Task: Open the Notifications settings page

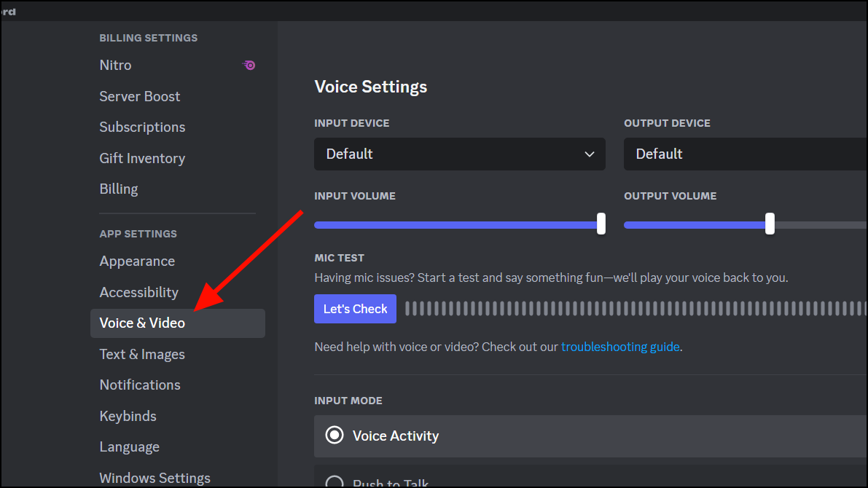Action: point(139,385)
